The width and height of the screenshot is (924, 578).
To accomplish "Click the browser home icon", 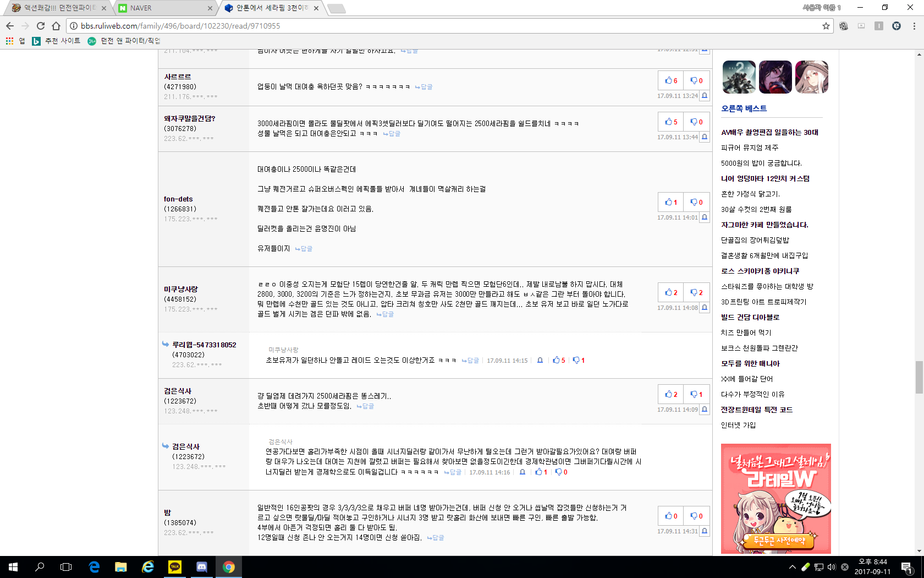I will tap(56, 26).
